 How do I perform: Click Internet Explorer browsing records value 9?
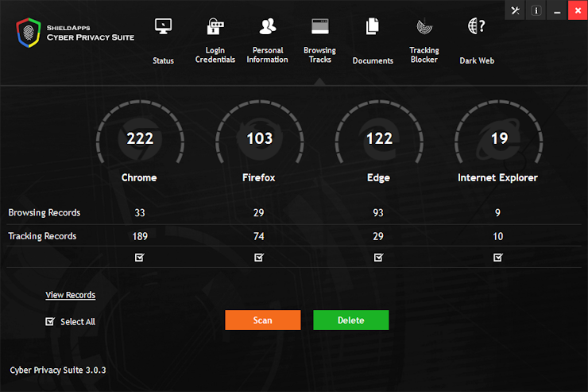point(497,212)
